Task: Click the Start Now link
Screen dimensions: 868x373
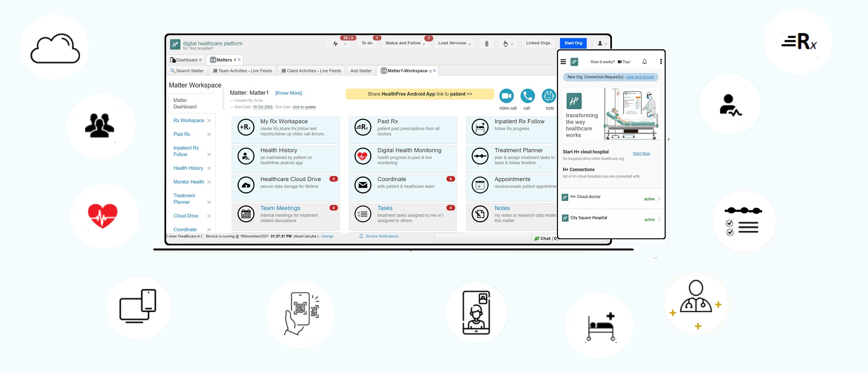Action: click(x=642, y=154)
